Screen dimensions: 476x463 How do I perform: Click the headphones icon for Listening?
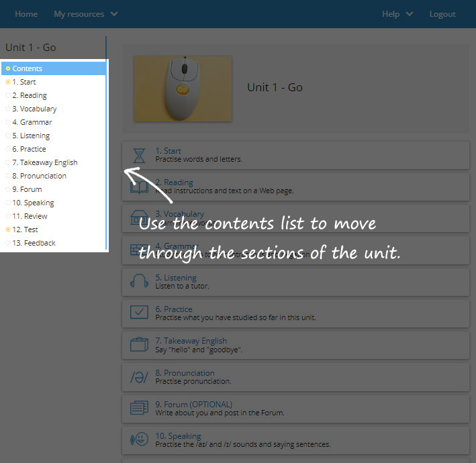pyautogui.click(x=139, y=282)
